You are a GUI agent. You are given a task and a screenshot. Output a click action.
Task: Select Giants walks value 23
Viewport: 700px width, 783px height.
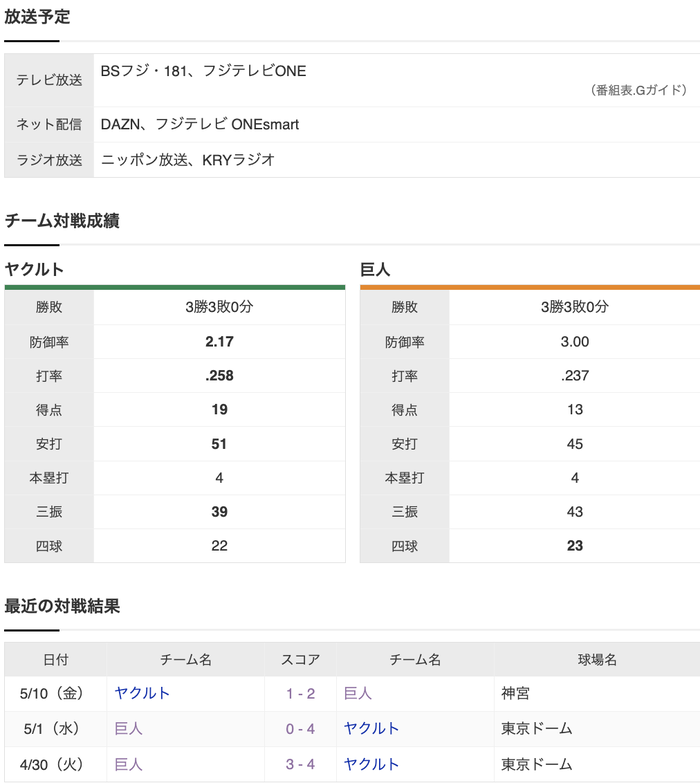575,546
